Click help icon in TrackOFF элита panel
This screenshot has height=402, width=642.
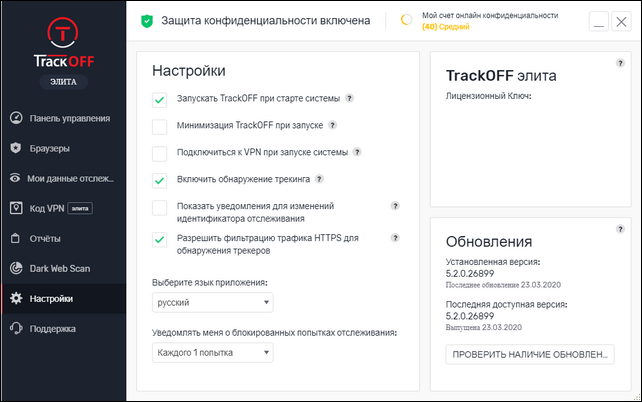pyautogui.click(x=620, y=64)
